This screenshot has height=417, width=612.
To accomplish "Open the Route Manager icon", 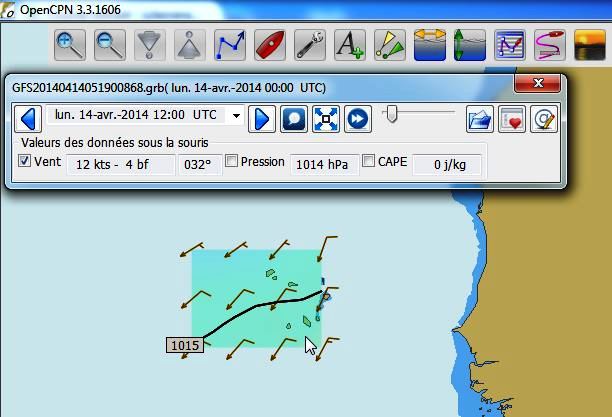I will coord(510,45).
